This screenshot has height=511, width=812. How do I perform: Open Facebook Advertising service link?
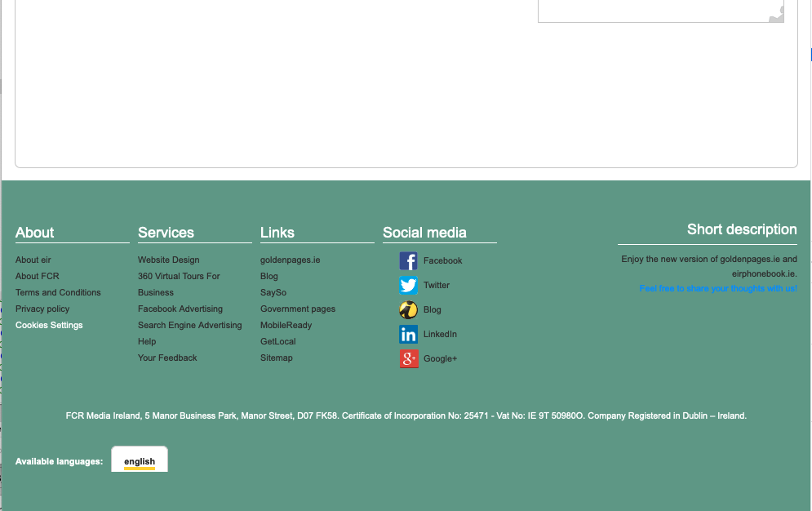pos(180,309)
